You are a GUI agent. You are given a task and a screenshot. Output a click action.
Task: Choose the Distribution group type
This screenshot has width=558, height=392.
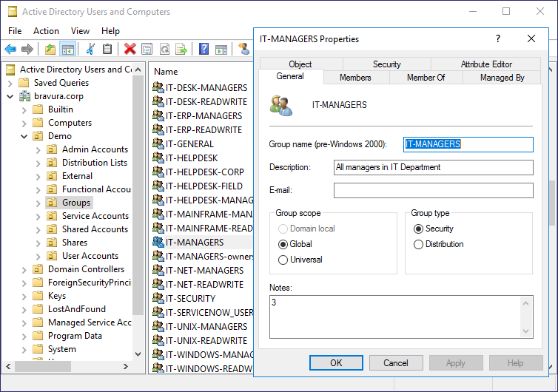(419, 244)
